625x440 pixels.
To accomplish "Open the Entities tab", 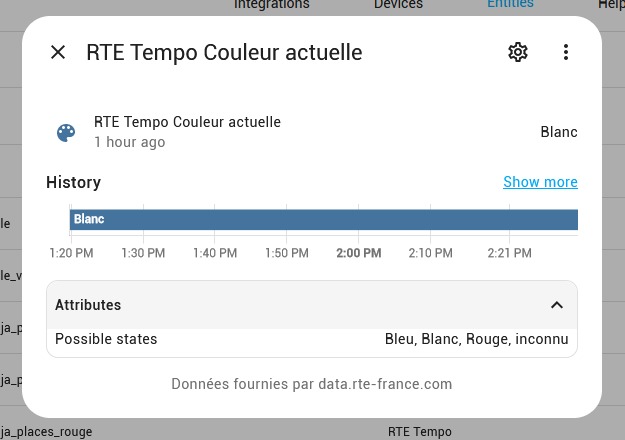I will coord(510,4).
